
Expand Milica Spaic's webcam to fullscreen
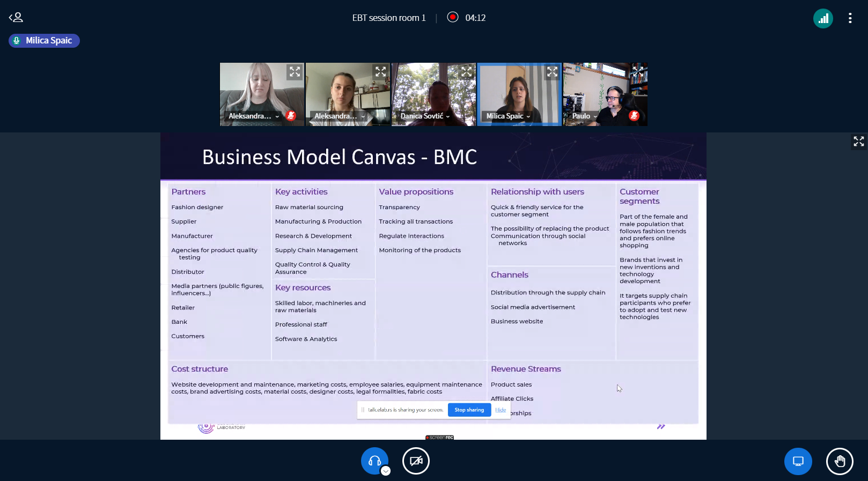[552, 72]
